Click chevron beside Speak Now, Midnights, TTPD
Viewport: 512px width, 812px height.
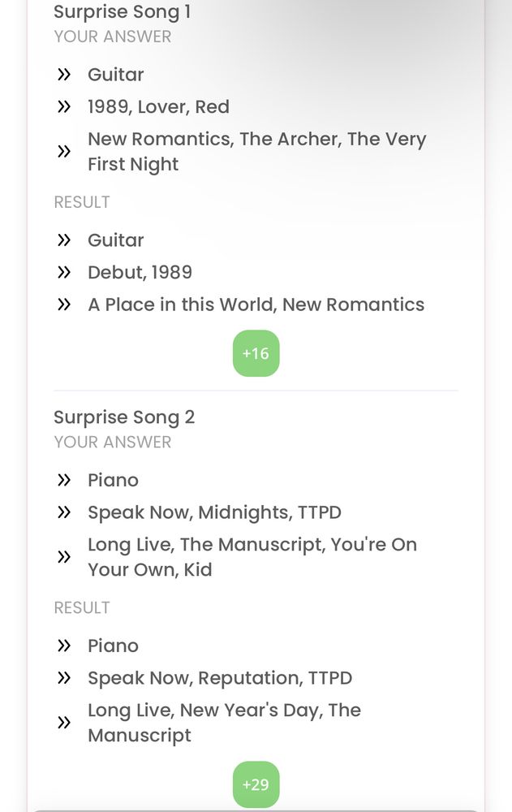point(63,512)
